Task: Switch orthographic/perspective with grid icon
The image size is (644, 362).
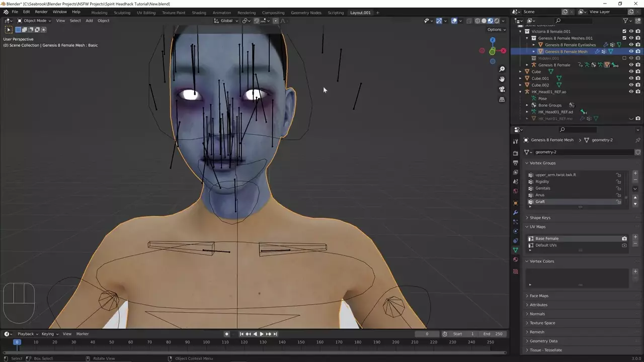Action: pos(502,100)
